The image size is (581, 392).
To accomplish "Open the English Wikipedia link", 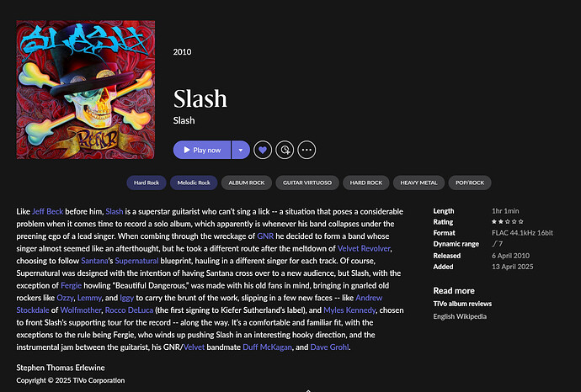I will click(x=460, y=316).
